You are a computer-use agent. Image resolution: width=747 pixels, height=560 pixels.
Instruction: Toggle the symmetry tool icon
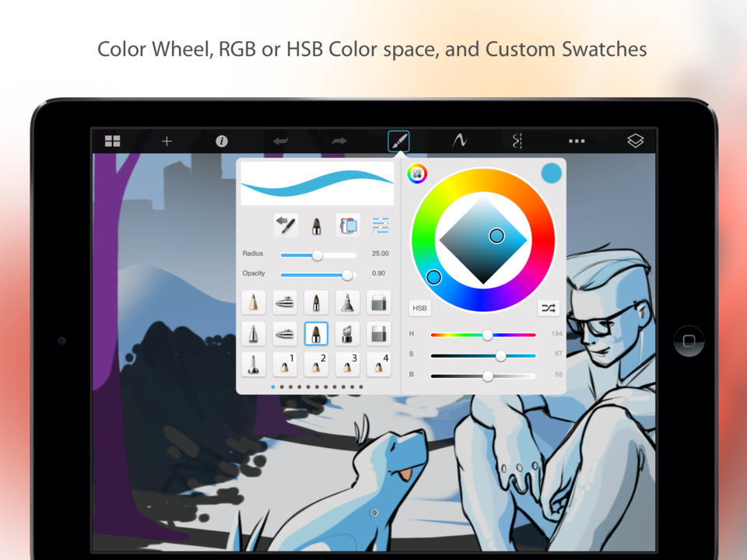pyautogui.click(x=517, y=141)
